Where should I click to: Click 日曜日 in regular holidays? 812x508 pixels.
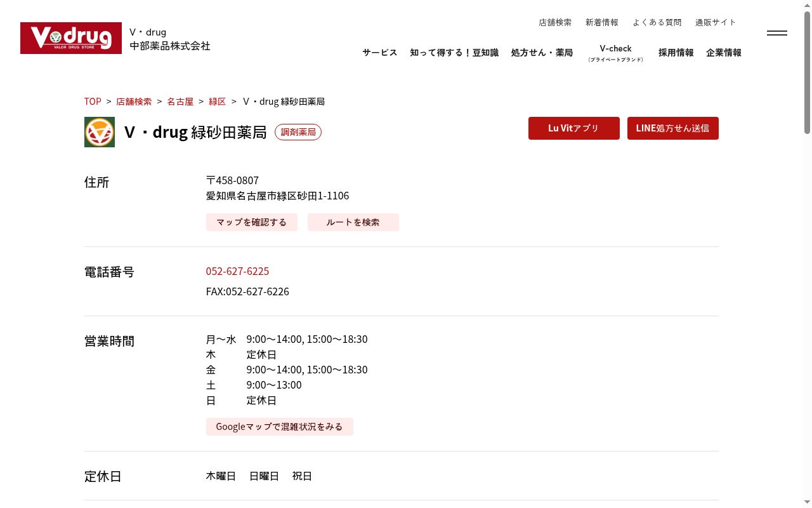click(x=264, y=476)
